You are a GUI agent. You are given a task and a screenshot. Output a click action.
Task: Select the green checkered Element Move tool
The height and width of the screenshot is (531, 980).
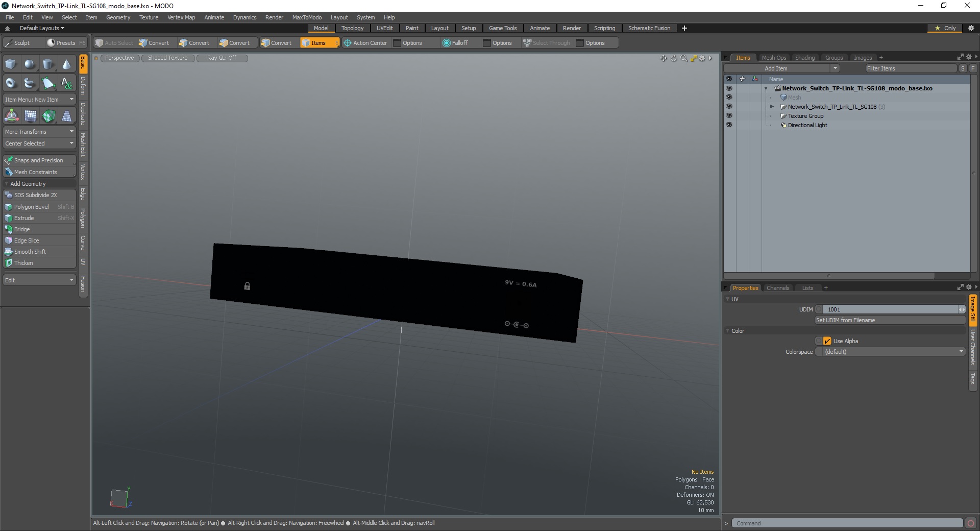click(x=48, y=116)
